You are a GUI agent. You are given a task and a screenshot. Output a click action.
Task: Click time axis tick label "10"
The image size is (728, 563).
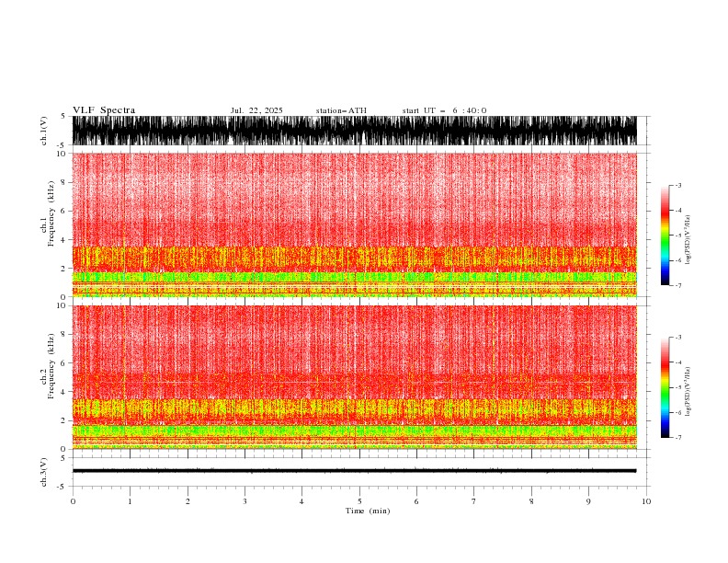coord(646,501)
